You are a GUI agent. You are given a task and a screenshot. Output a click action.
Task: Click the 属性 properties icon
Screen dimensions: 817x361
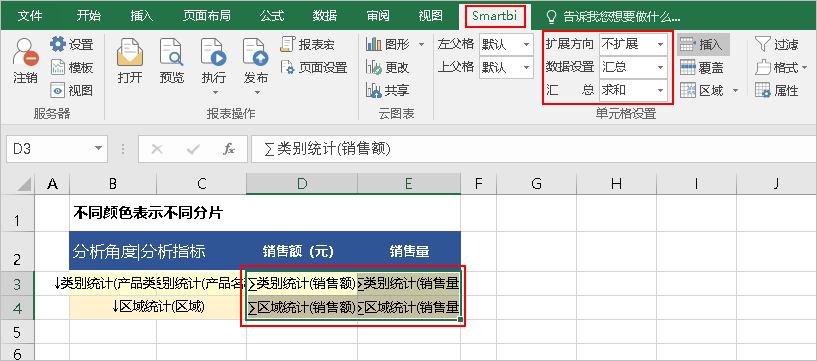[763, 90]
